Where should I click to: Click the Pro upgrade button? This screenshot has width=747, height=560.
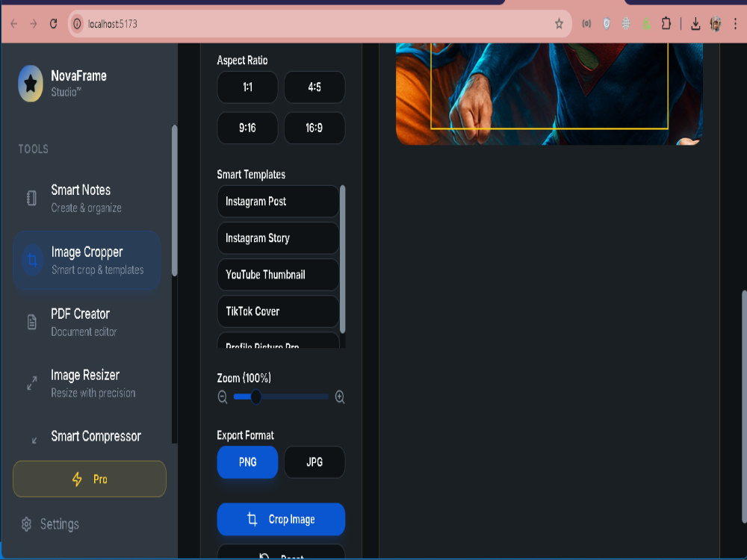(90, 479)
